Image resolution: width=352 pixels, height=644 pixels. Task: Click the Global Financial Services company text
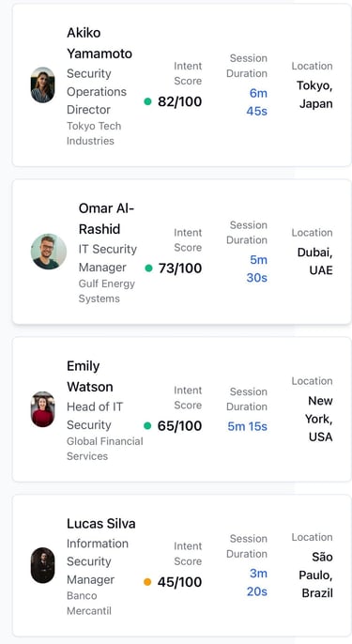point(105,449)
